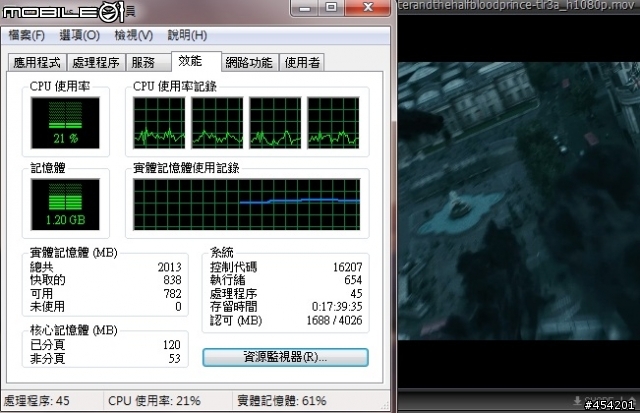Click the 已分頁 value 120
Viewport: 640px width, 413px height.
pos(172,345)
